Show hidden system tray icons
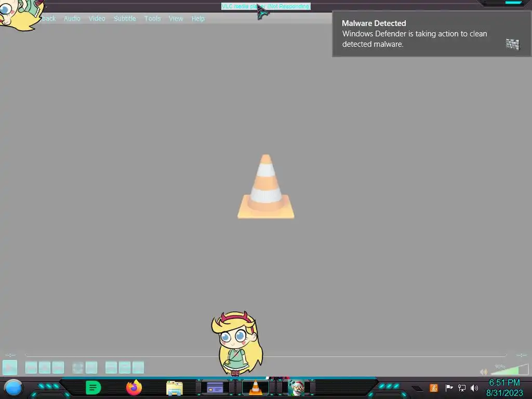 coord(417,389)
